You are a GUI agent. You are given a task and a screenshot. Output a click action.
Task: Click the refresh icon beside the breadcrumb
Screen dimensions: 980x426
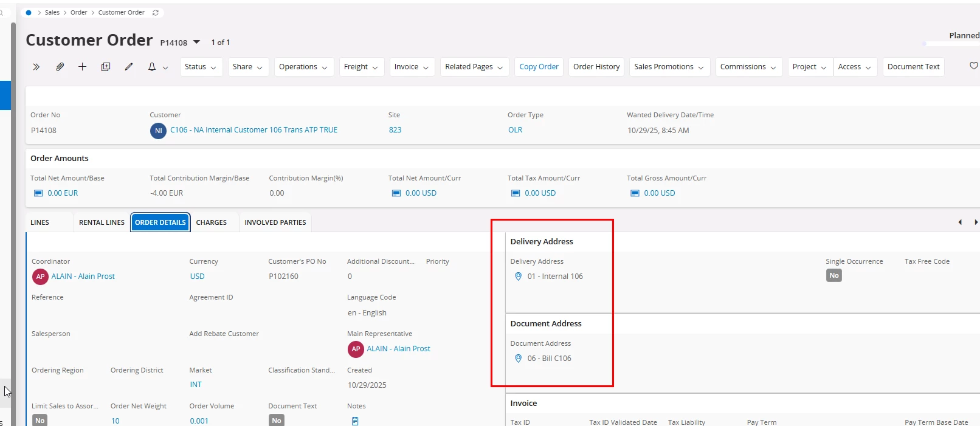pos(156,13)
